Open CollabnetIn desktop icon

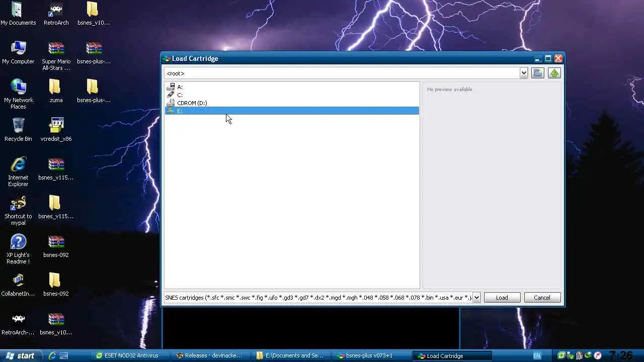click(x=18, y=285)
